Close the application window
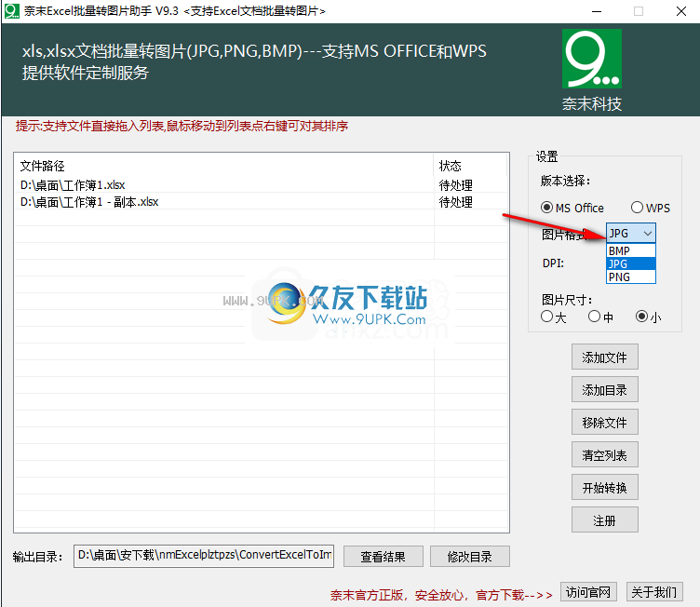700x607 pixels. coord(681,11)
